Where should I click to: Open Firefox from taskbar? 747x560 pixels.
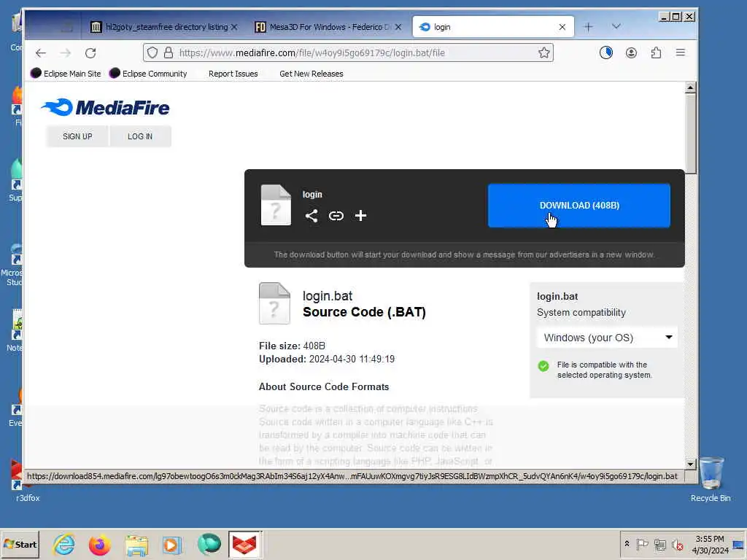99,544
